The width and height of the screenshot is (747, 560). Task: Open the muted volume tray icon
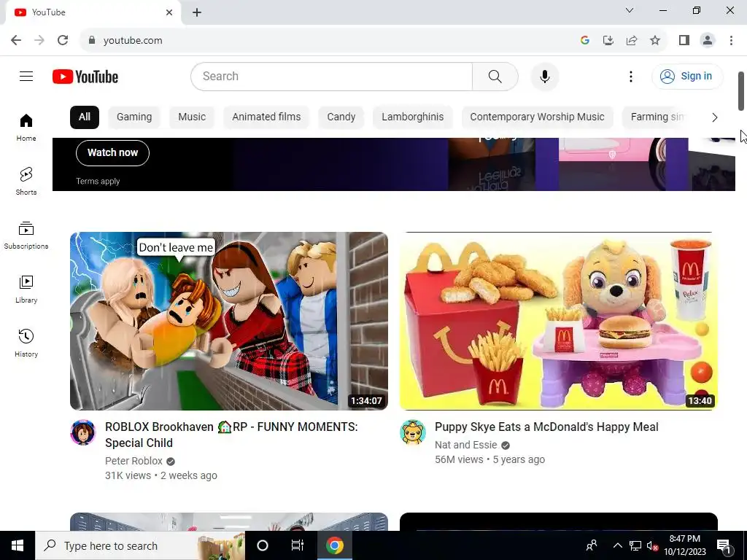(652, 545)
